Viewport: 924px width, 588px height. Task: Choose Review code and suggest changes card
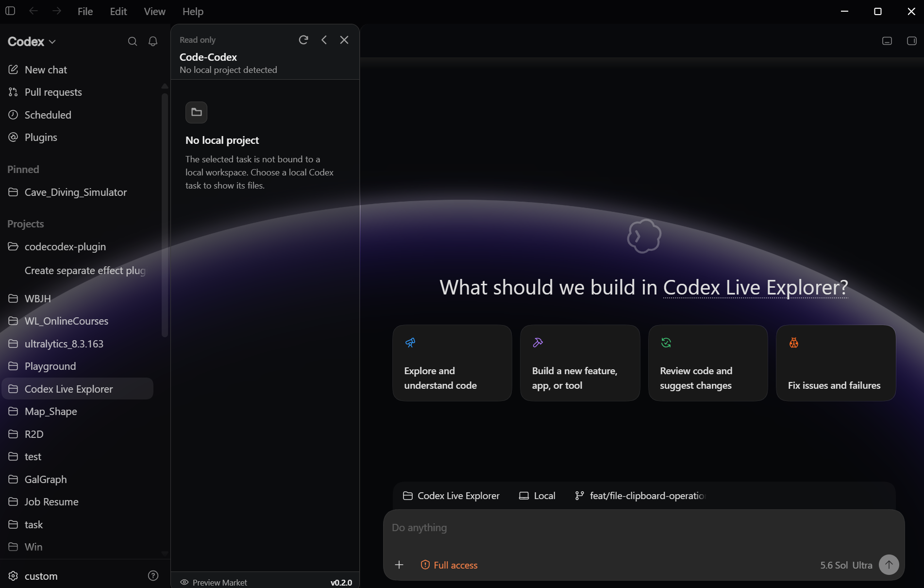point(708,363)
